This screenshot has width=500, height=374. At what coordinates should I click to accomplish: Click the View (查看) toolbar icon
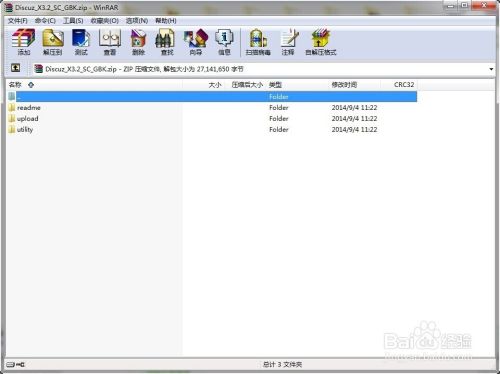coord(110,42)
